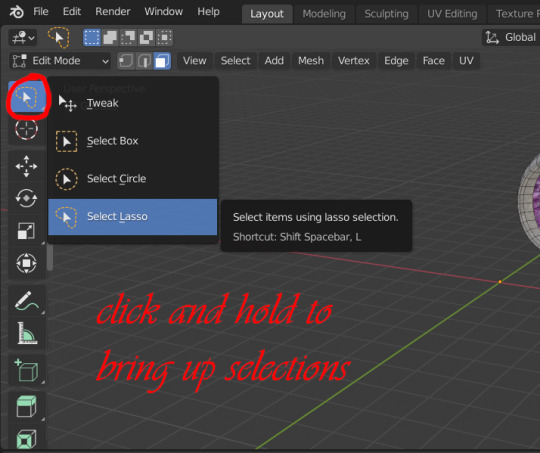Open the Add menu in viewport header

(274, 61)
